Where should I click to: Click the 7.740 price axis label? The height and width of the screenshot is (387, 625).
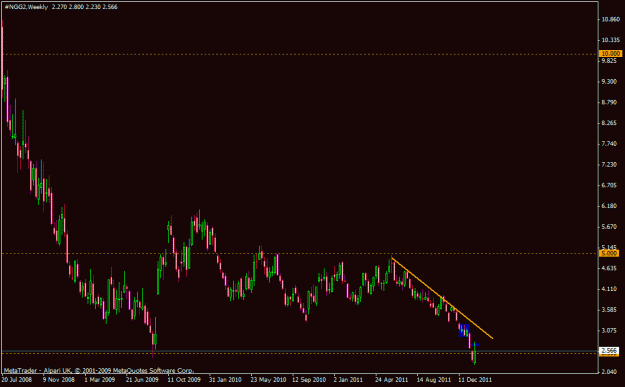coord(610,143)
